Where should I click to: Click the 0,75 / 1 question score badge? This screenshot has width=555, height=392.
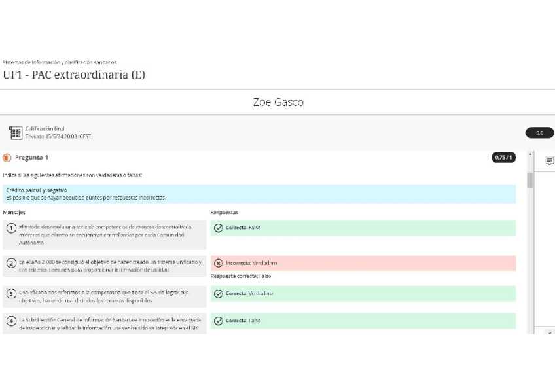[503, 158]
